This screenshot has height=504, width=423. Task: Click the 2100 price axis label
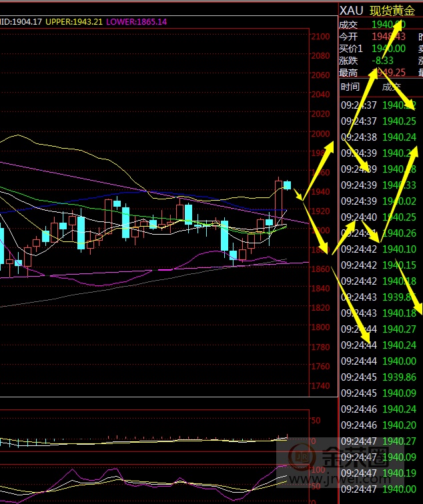pos(320,36)
